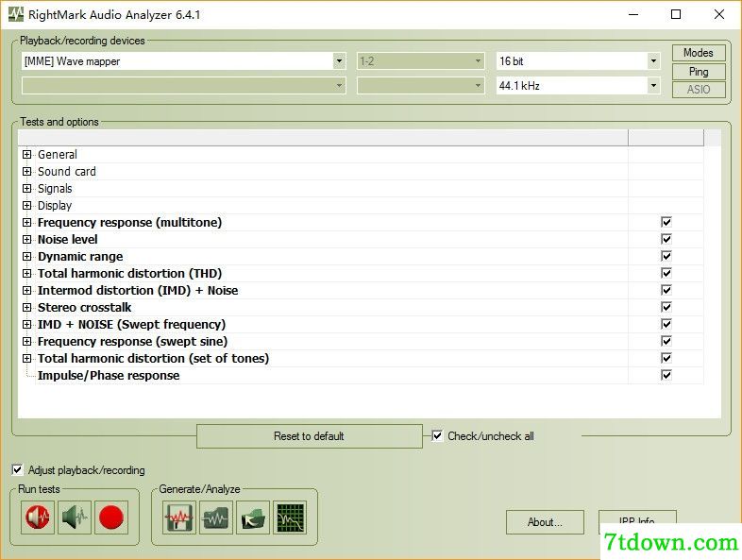Screen dimensions: 742x560
Task: Click the open results folder icon
Action: [253, 518]
